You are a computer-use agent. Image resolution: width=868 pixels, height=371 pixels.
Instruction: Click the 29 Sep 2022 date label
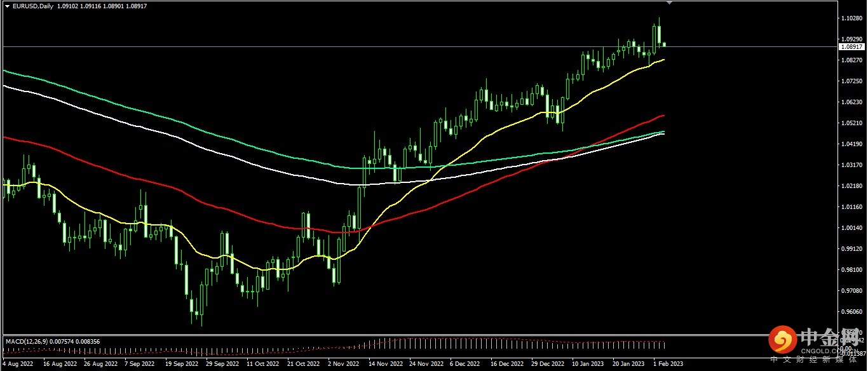(x=222, y=365)
